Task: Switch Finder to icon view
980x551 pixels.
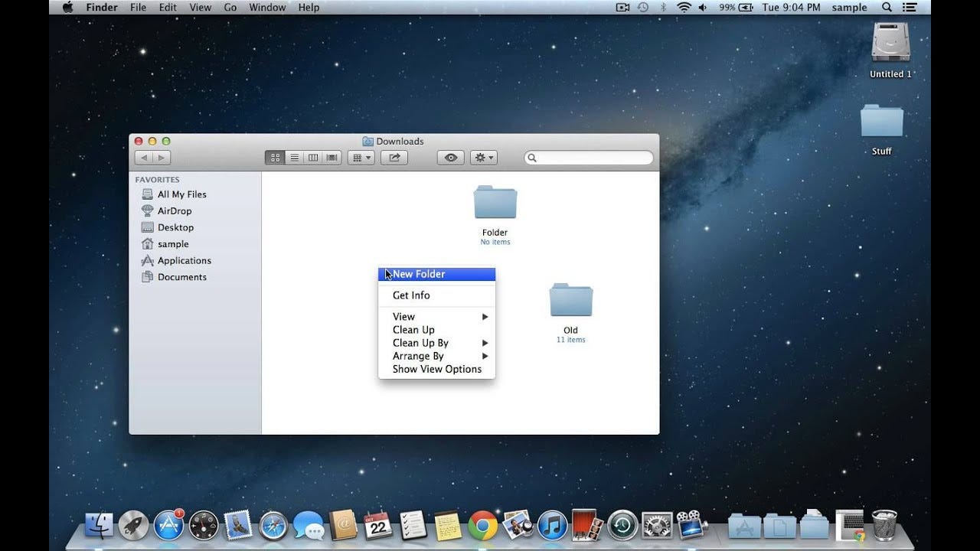Action: 275,158
